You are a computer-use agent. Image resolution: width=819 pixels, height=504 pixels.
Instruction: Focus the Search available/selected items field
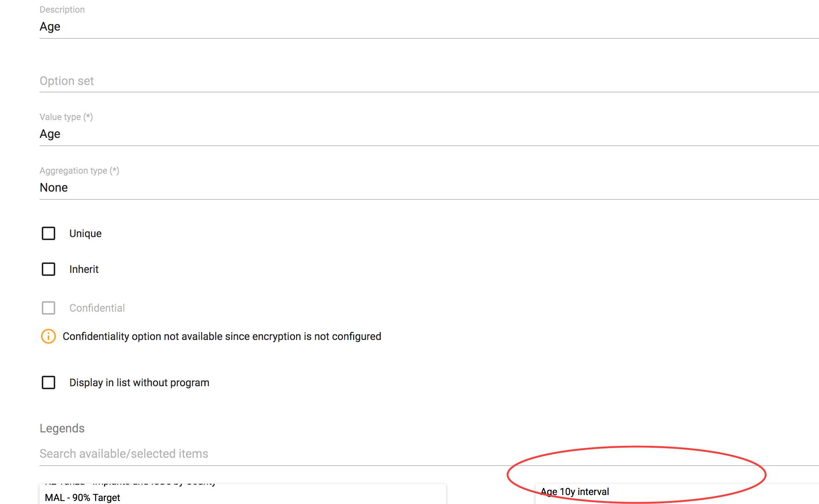click(429, 454)
